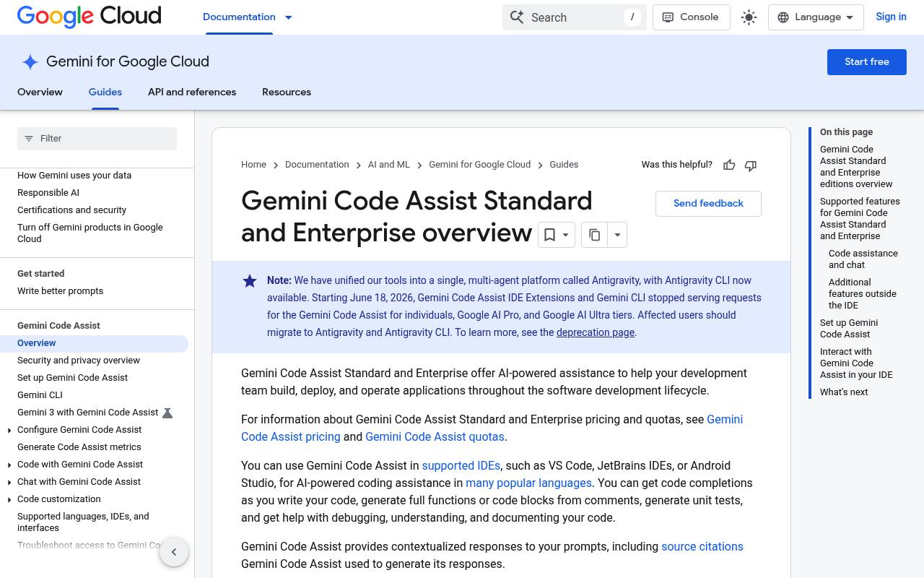Click the bookmark icon next to title

tap(549, 235)
